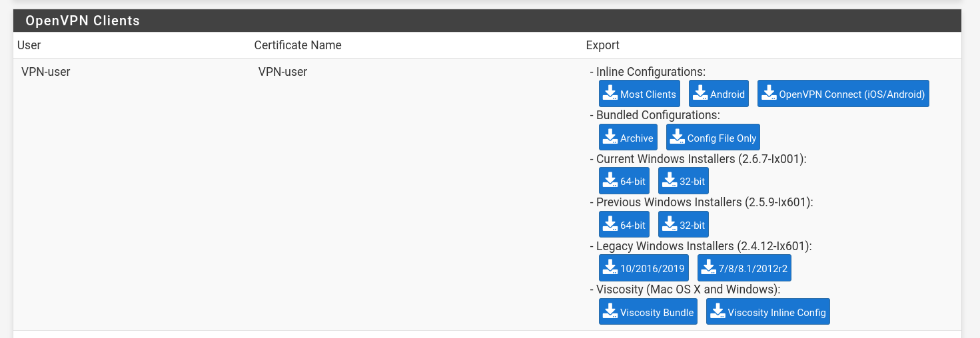Download the Config File Only bundle
The height and width of the screenshot is (338, 980).
pos(712,138)
